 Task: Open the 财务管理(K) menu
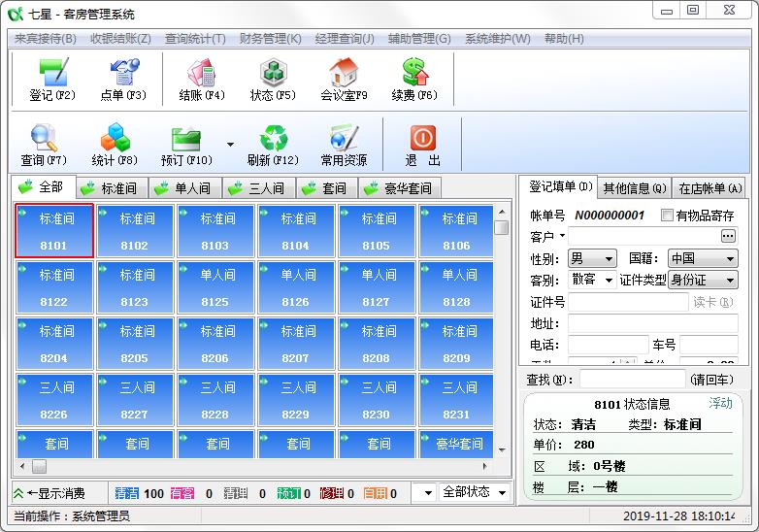[270, 38]
